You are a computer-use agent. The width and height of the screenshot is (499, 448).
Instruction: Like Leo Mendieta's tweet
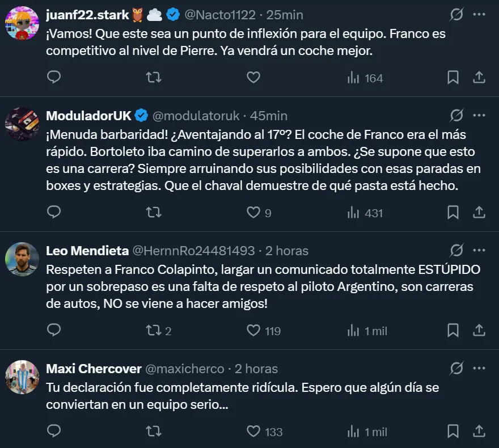coord(253,330)
